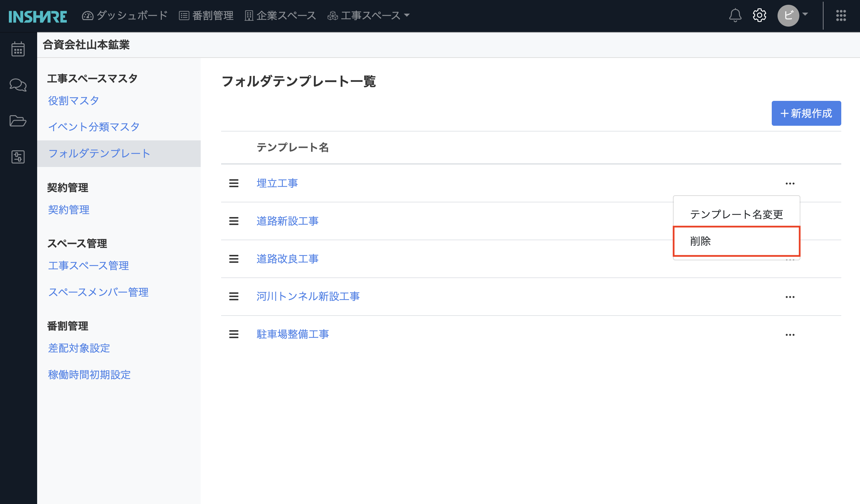Go to ダッシュボード in top navigation
The image size is (860, 504).
click(x=125, y=15)
